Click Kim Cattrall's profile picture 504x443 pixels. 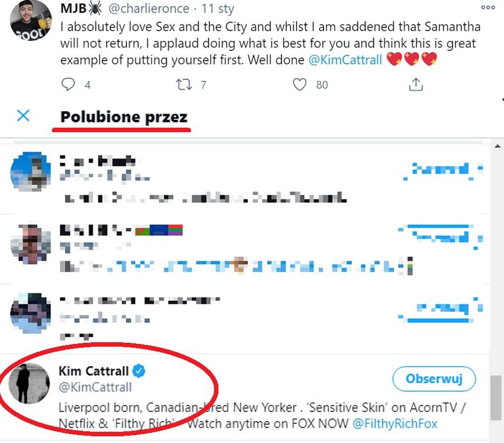point(30,384)
